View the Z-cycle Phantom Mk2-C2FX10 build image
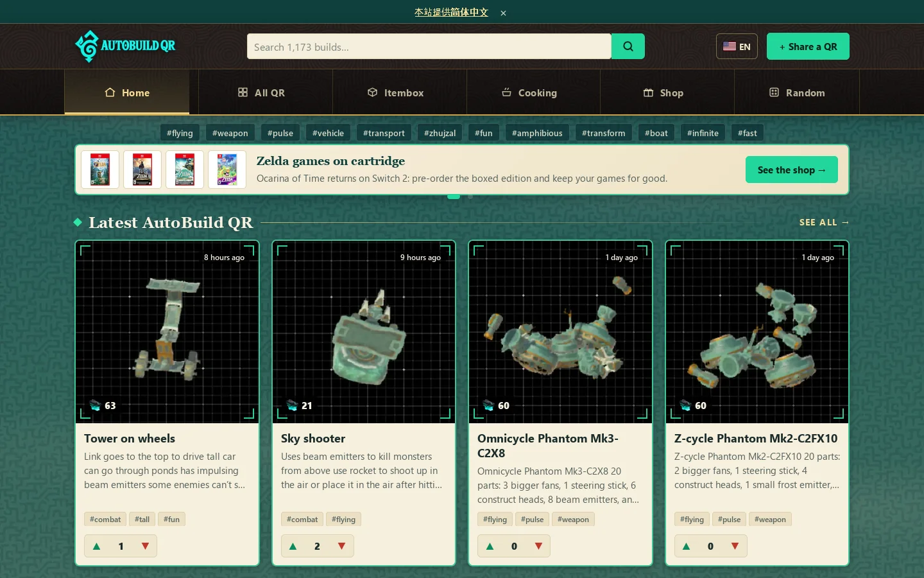The height and width of the screenshot is (578, 924). (x=757, y=332)
